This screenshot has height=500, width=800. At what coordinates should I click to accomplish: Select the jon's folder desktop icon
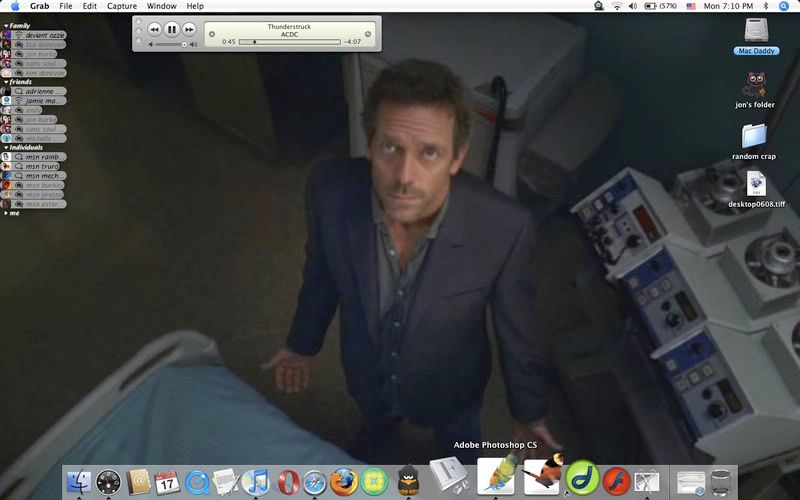[x=755, y=90]
